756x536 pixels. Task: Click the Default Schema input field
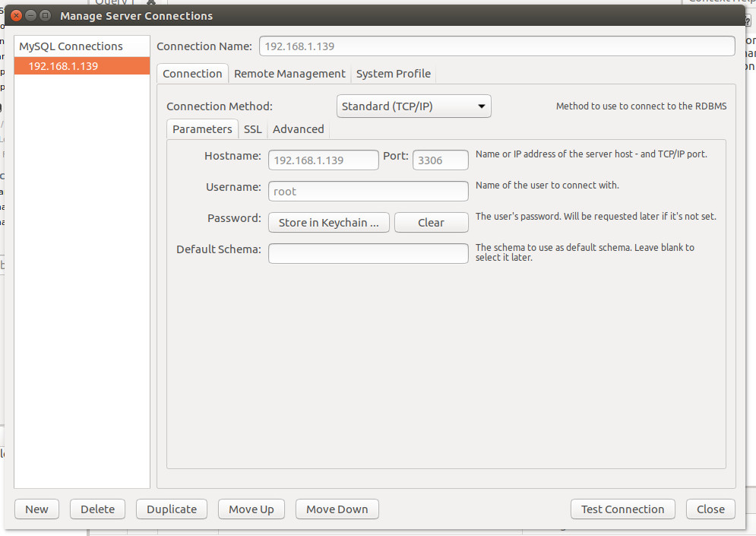click(x=368, y=254)
